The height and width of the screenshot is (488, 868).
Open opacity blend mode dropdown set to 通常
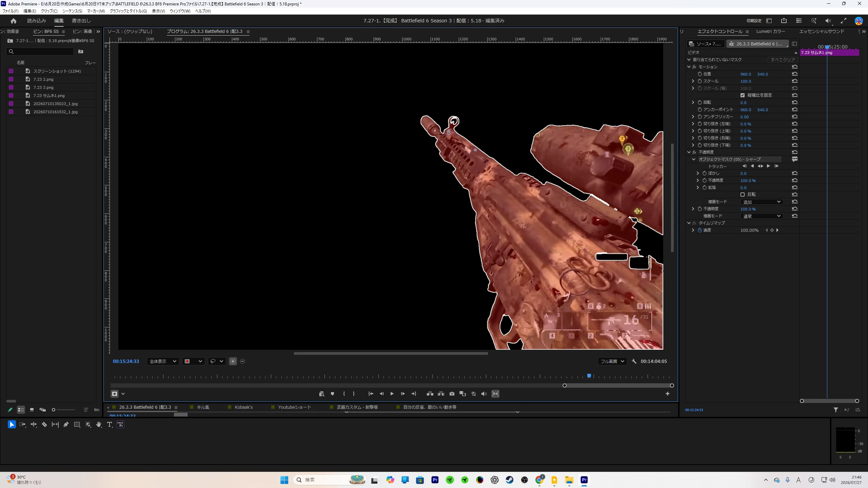pyautogui.click(x=762, y=216)
